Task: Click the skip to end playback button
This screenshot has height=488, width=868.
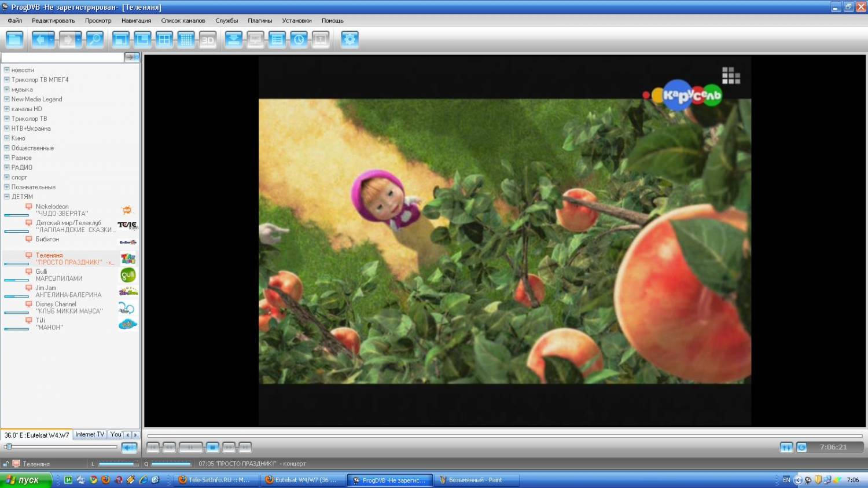Action: click(x=245, y=447)
